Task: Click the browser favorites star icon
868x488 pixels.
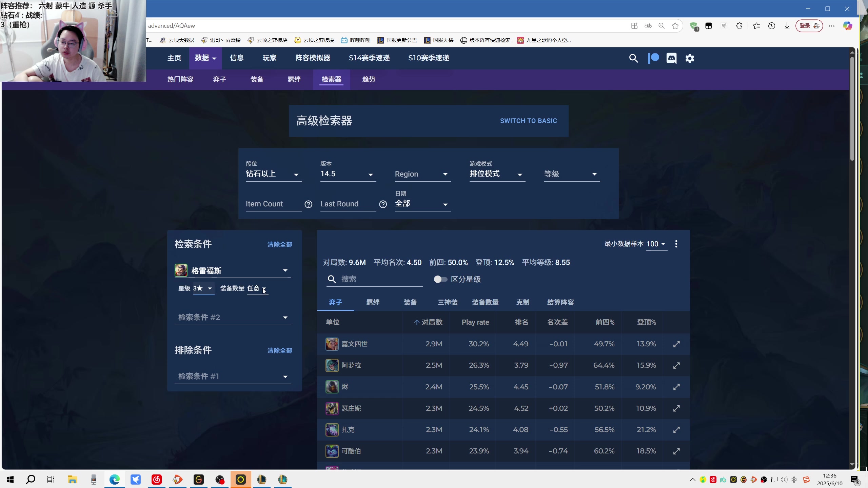Action: pos(675,26)
